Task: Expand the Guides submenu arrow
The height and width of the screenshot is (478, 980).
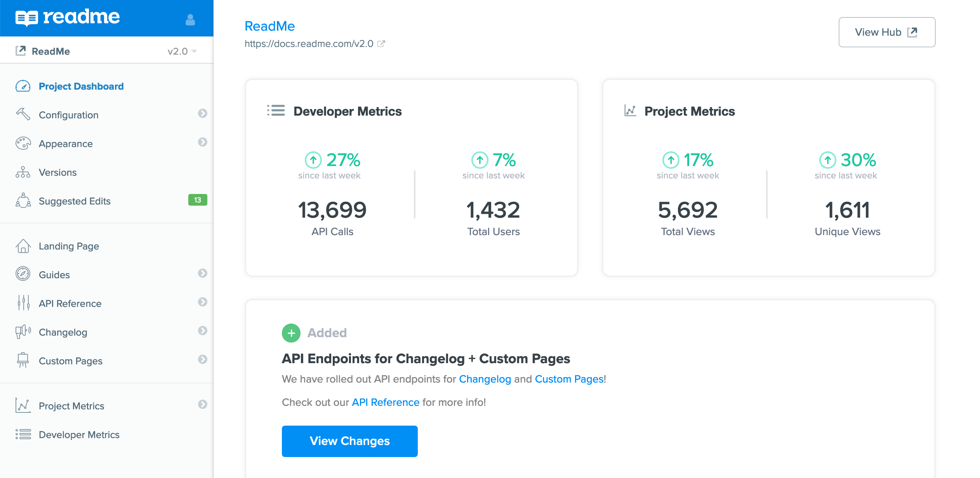Action: pyautogui.click(x=202, y=273)
